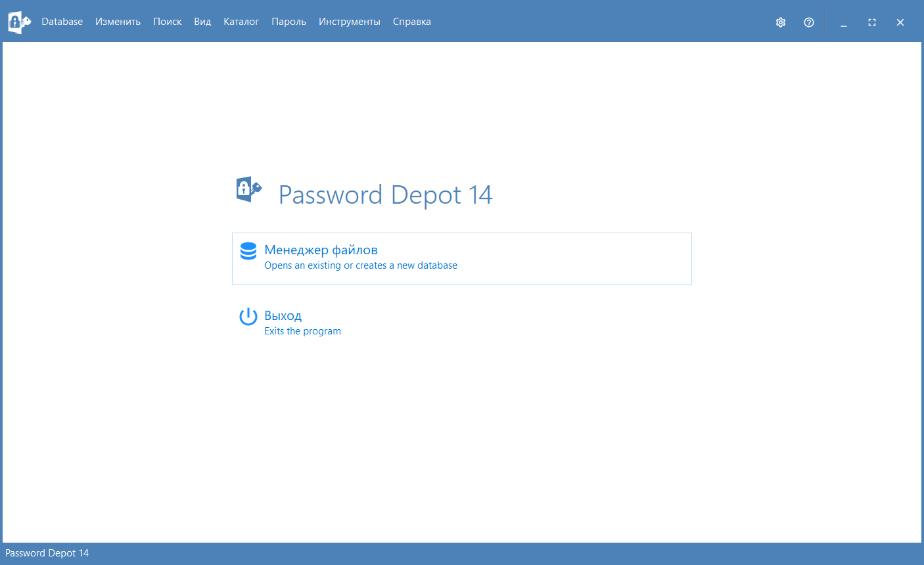Click the Password Depot logo in title bar

tap(19, 22)
